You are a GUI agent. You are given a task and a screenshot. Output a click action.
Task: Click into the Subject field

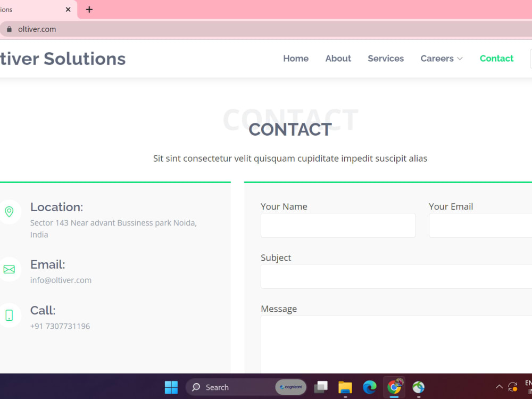pos(396,277)
